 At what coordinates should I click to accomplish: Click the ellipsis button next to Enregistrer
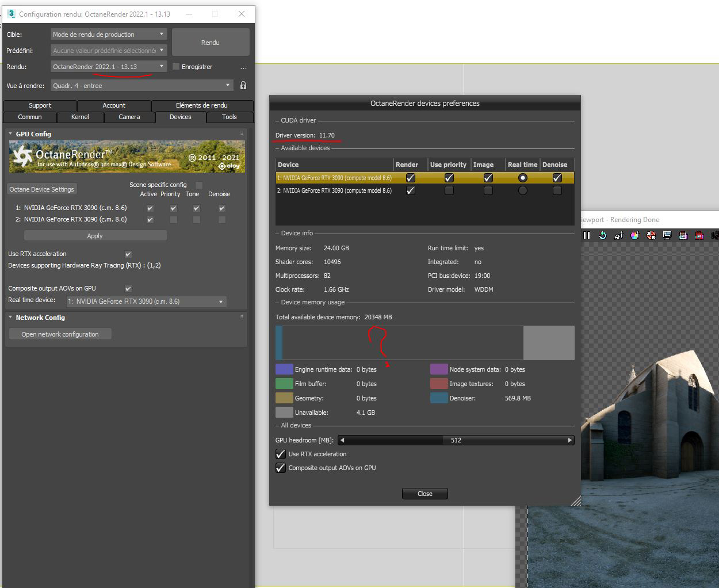click(x=243, y=67)
